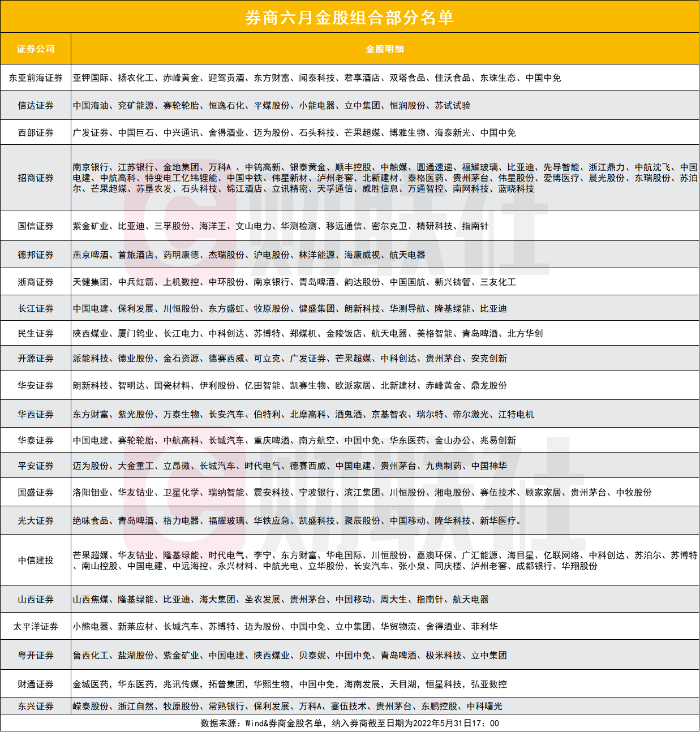Click 洛阳钼业 in 国盛证券 row
The height and width of the screenshot is (732, 700).
pyautogui.click(x=91, y=493)
